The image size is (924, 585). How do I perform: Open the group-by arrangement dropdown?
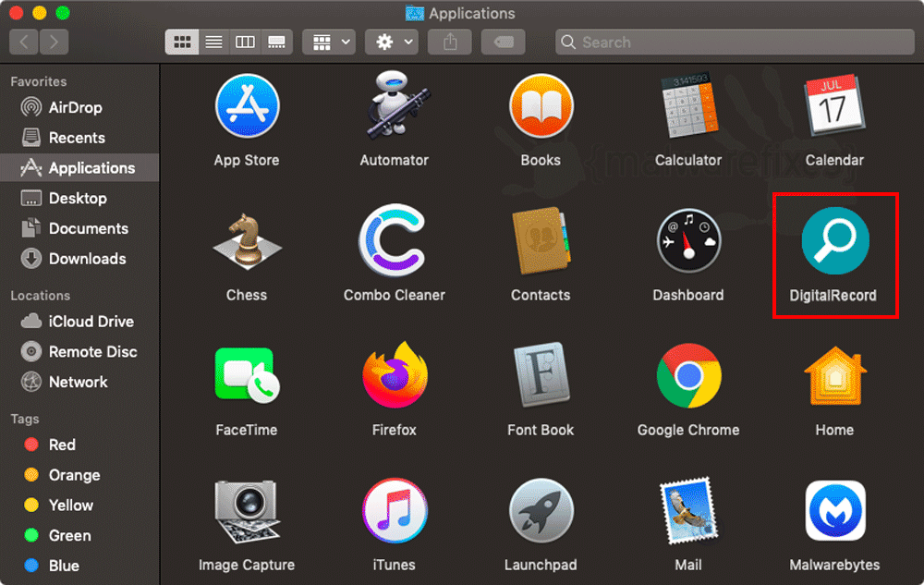click(x=329, y=42)
